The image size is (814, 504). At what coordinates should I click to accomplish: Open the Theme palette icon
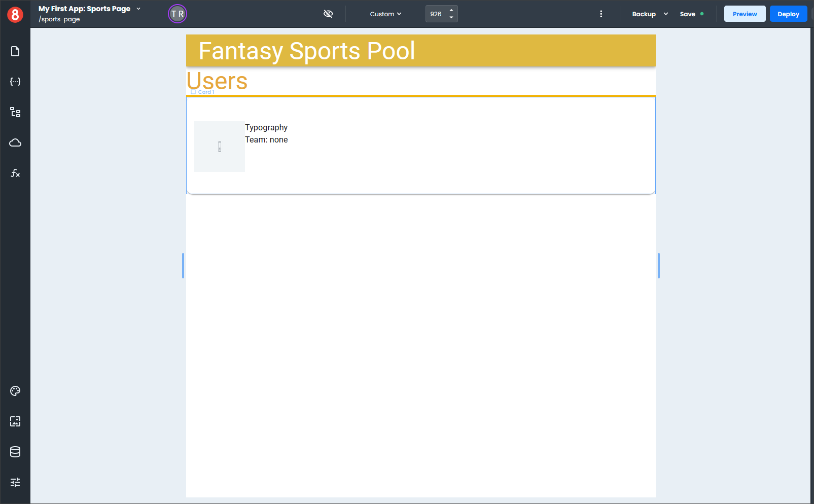(15, 391)
